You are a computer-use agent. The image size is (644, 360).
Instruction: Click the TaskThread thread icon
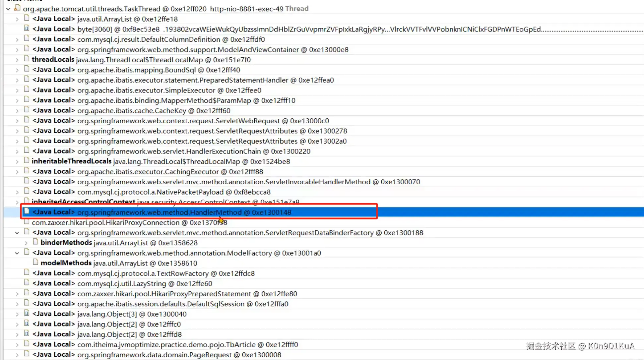pyautogui.click(x=17, y=8)
